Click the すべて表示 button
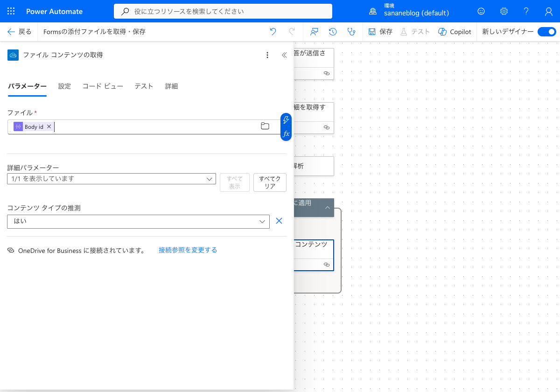The height and width of the screenshot is (392, 560). click(235, 182)
